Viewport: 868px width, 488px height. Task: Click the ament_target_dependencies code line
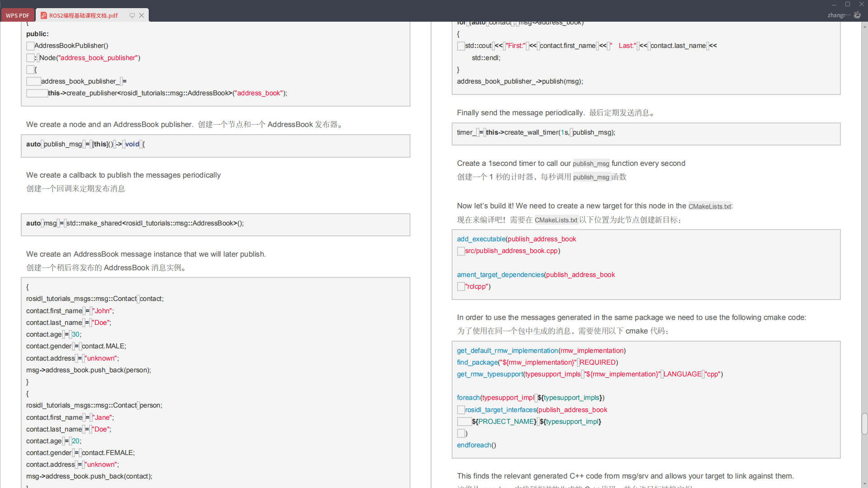[536, 275]
